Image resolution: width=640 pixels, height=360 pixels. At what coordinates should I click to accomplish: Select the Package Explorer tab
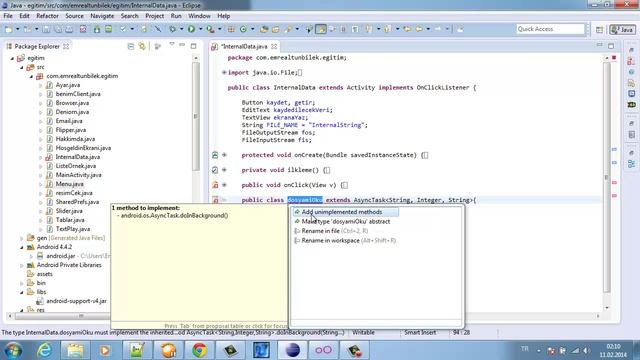37,47
